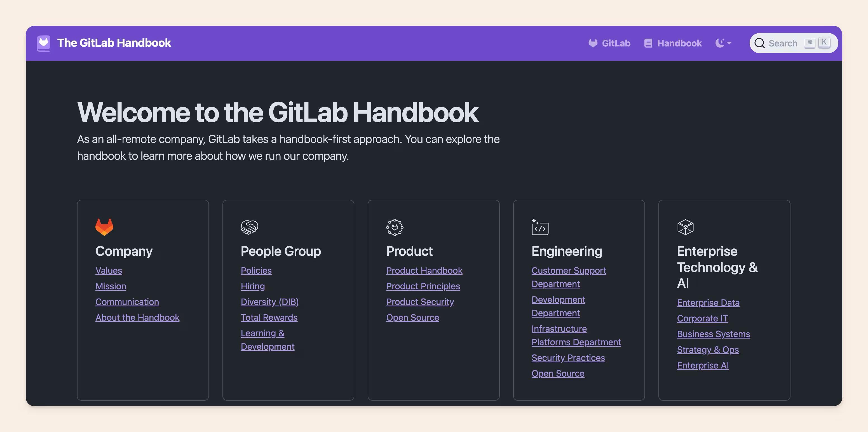Click the Engineering code window icon

pyautogui.click(x=540, y=227)
